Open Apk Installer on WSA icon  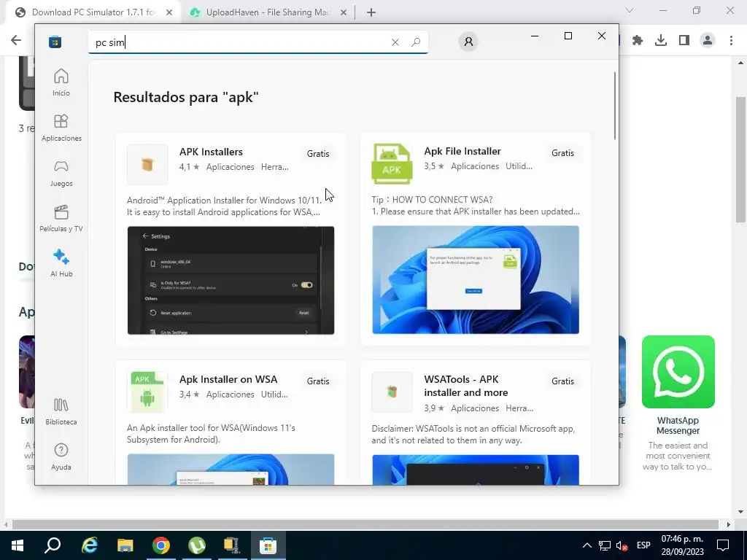(x=147, y=392)
